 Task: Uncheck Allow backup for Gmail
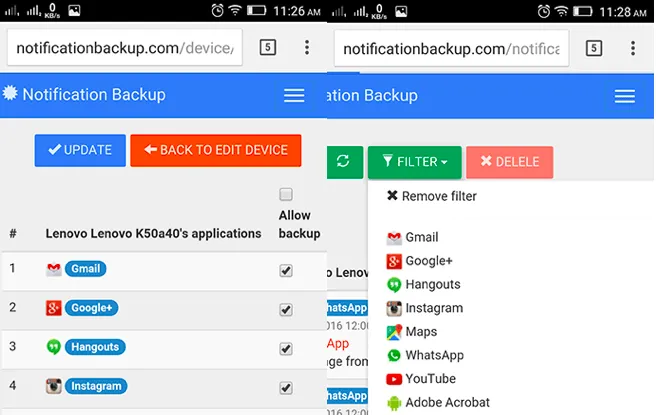286,271
